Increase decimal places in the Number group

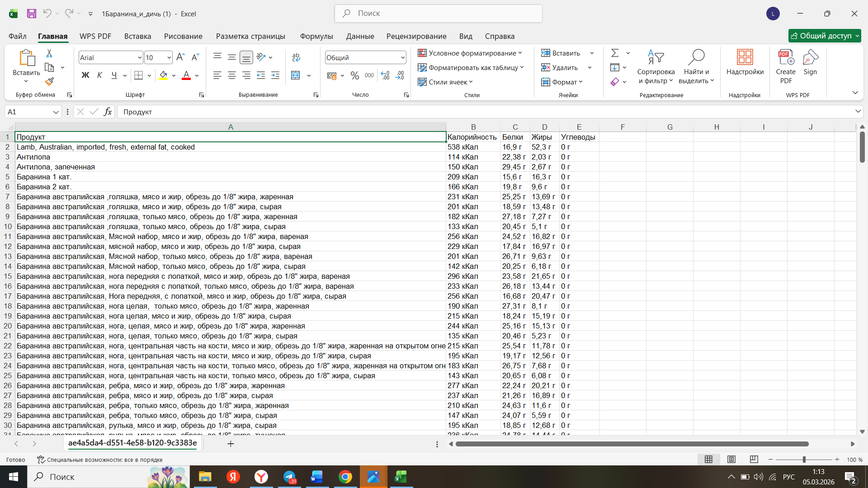pos(385,75)
